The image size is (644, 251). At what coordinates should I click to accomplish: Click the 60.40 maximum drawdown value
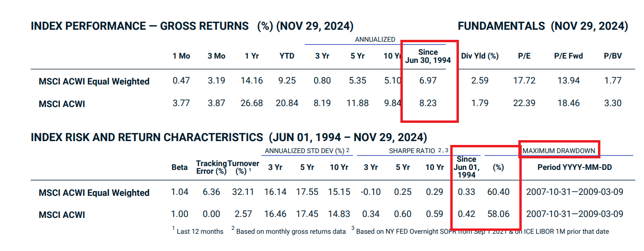(x=498, y=192)
